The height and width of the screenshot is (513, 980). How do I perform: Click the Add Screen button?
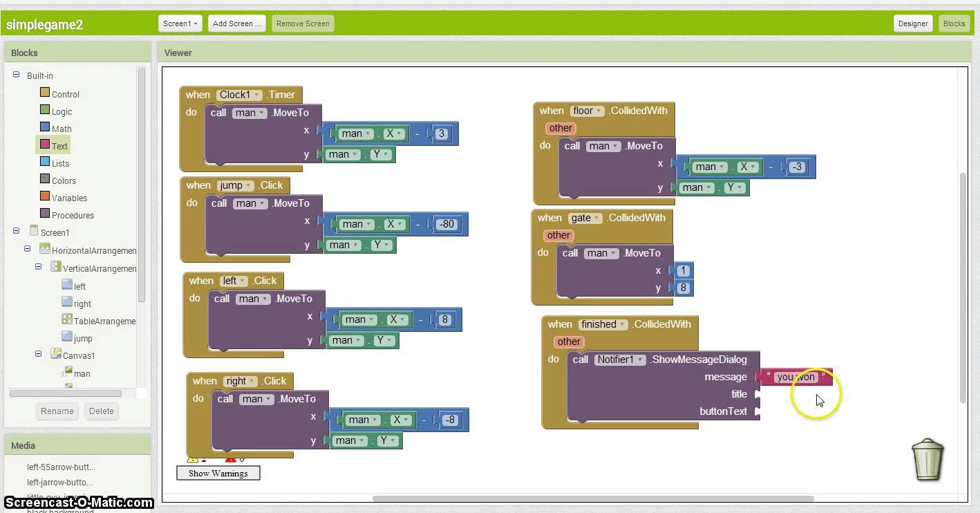pos(236,23)
